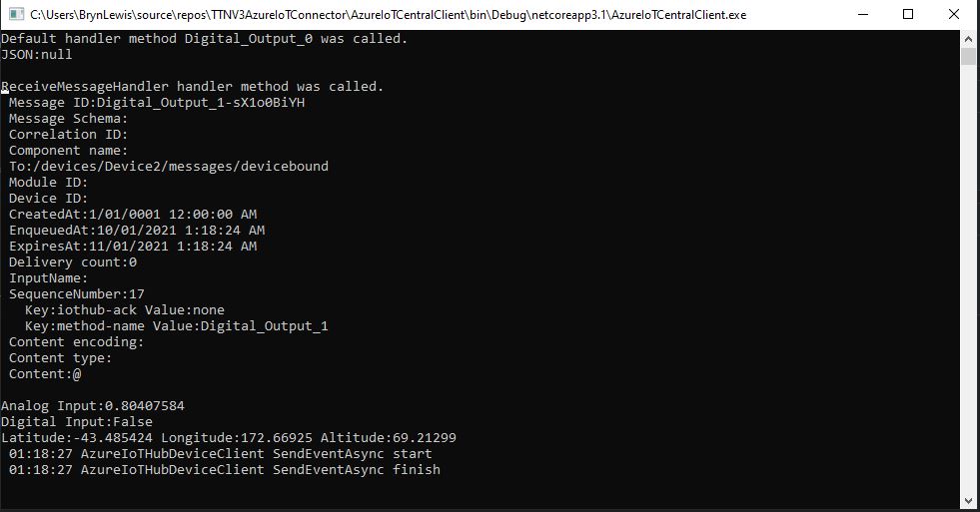Open the console window system menu icon
Viewport: 980px width, 512px height.
point(15,15)
